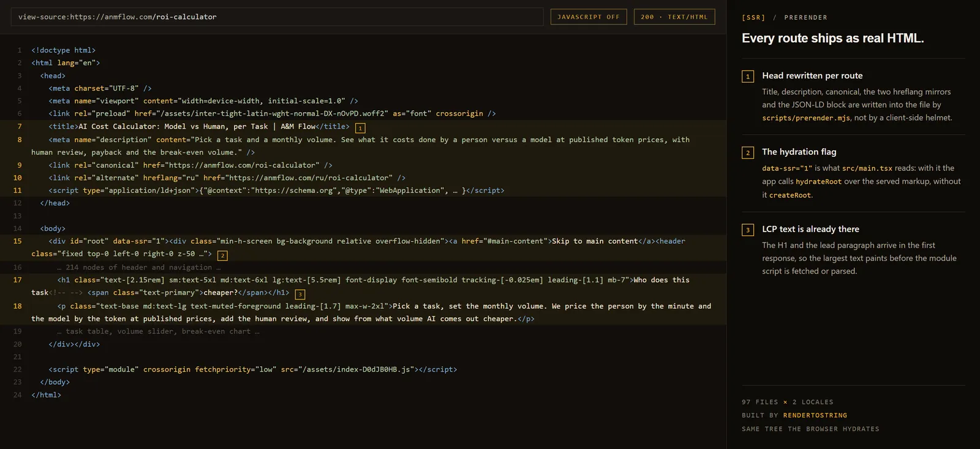
Task: Click 'Skip to main content' anchor text
Action: pos(595,241)
